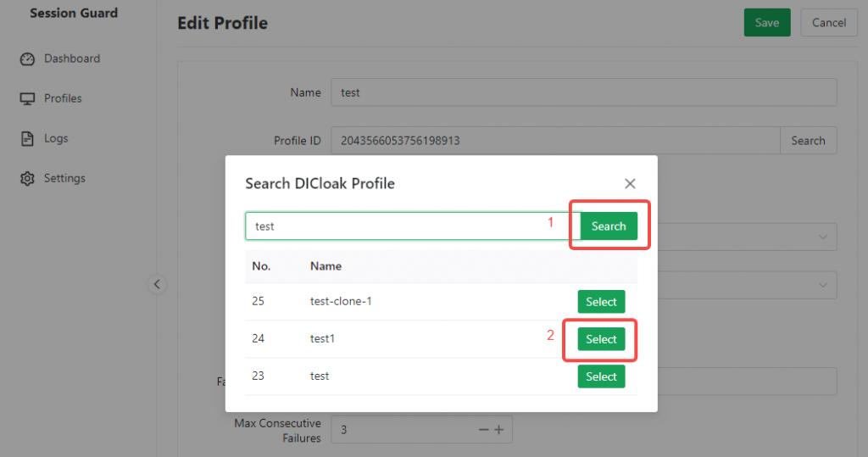Click the Profiles monitor icon
Viewport: 868px width, 457px height.
27,98
